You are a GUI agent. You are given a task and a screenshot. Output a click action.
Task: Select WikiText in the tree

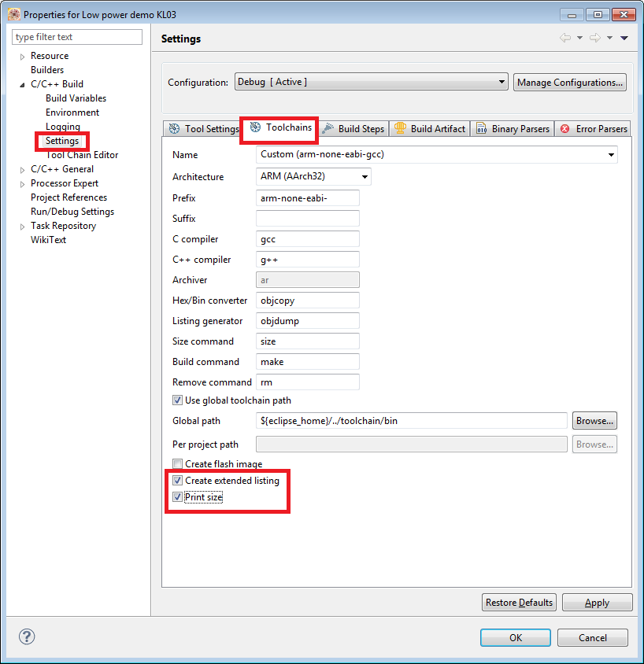pyautogui.click(x=48, y=240)
